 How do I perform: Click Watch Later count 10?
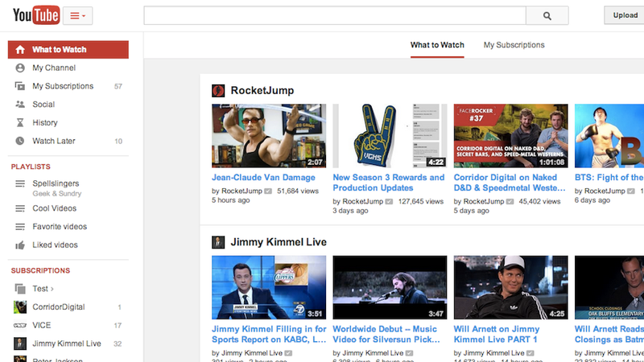[x=118, y=142]
